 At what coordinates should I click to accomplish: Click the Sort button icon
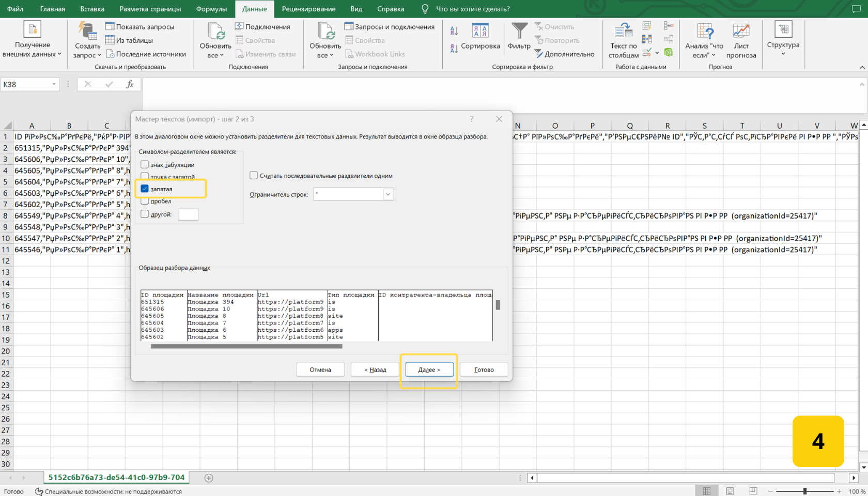click(x=480, y=31)
